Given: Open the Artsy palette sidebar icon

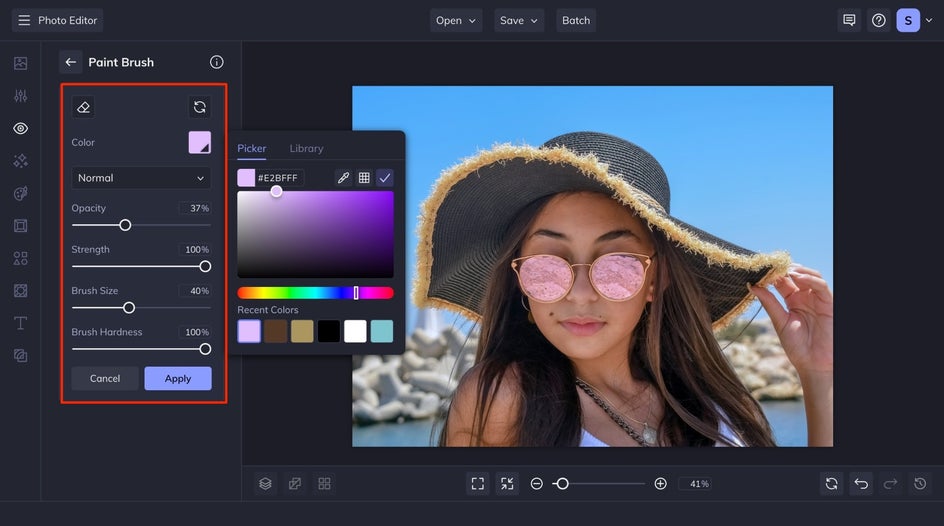Looking at the screenshot, I should point(20,193).
